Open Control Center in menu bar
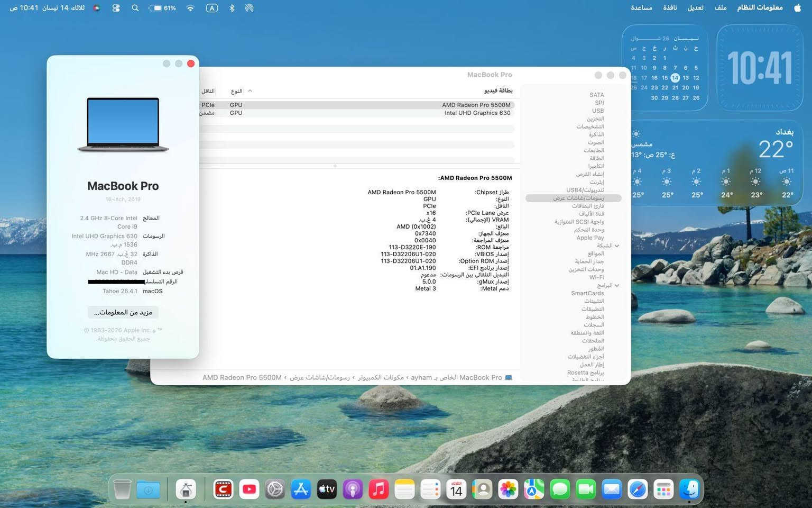The width and height of the screenshot is (812, 508). [x=116, y=8]
